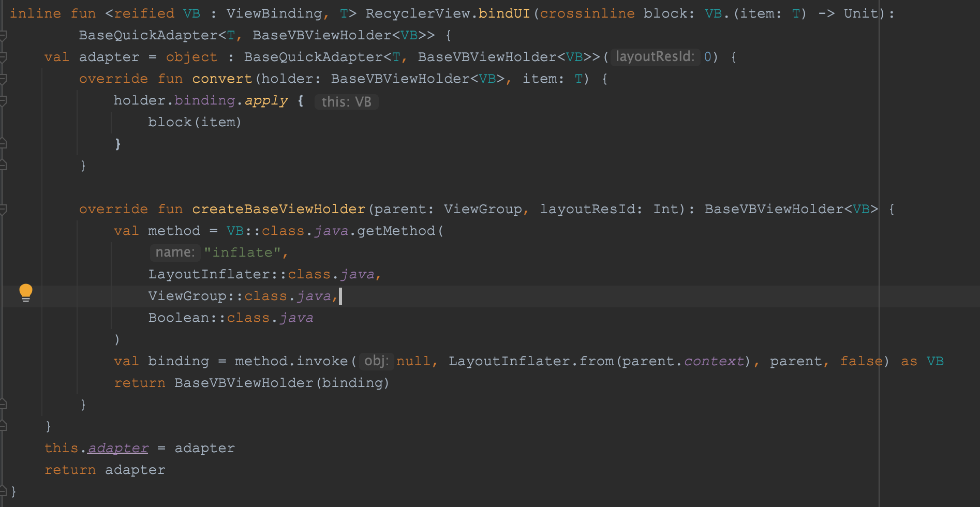
Task: Click the 'parent: ViewGroup' parameter
Action: pyautogui.click(x=448, y=209)
